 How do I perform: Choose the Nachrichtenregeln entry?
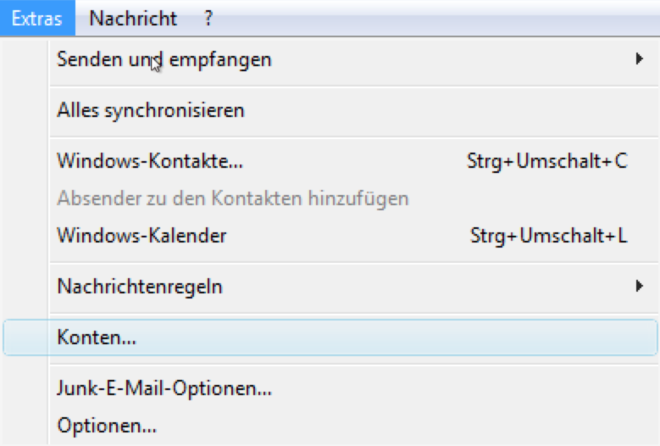click(x=140, y=287)
